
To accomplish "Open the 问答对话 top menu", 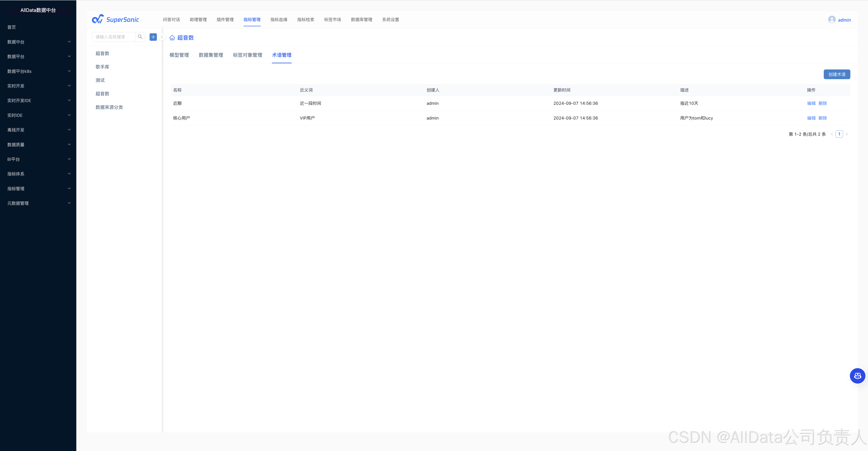I will 171,20.
